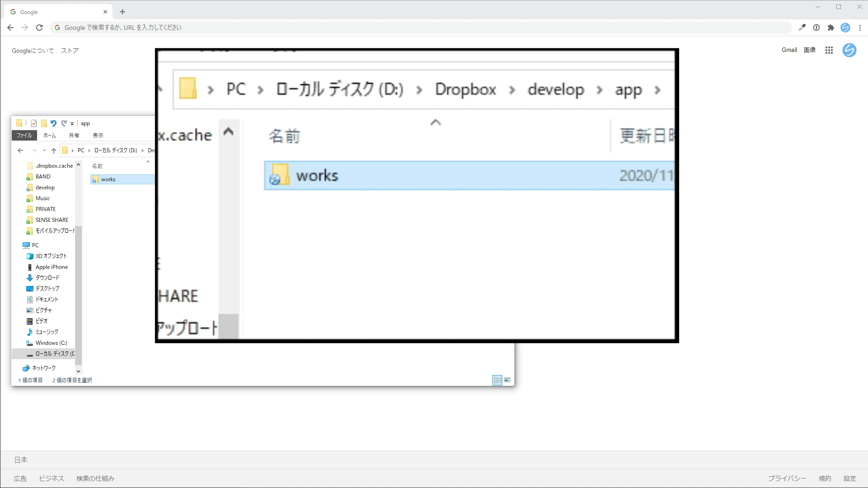
Task: Reload the Google page
Action: click(x=39, y=28)
